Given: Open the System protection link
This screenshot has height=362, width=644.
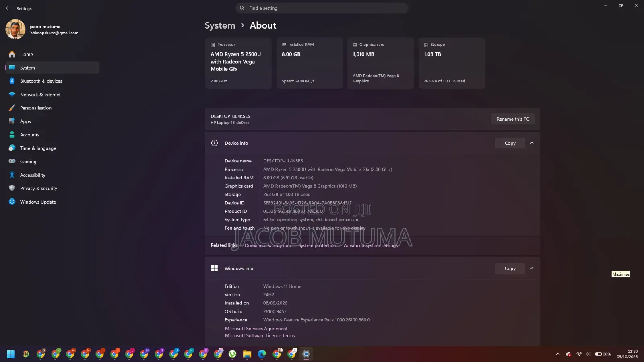Looking at the screenshot, I should click(317, 245).
